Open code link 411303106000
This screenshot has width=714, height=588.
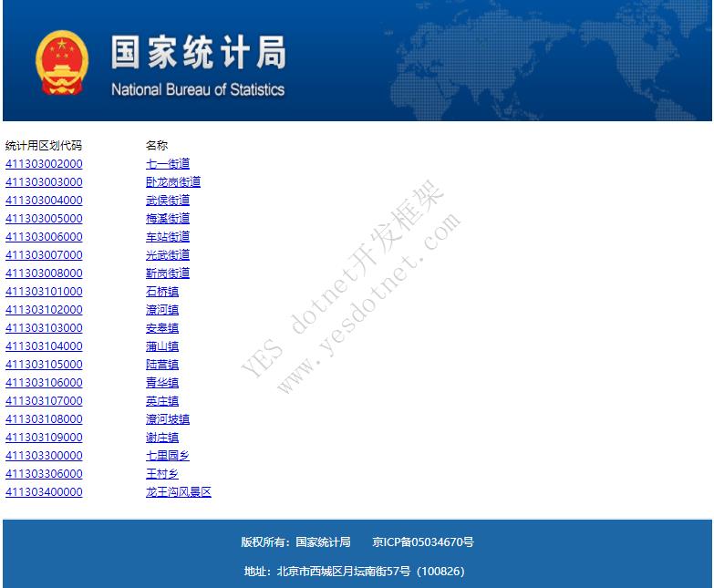(44, 382)
